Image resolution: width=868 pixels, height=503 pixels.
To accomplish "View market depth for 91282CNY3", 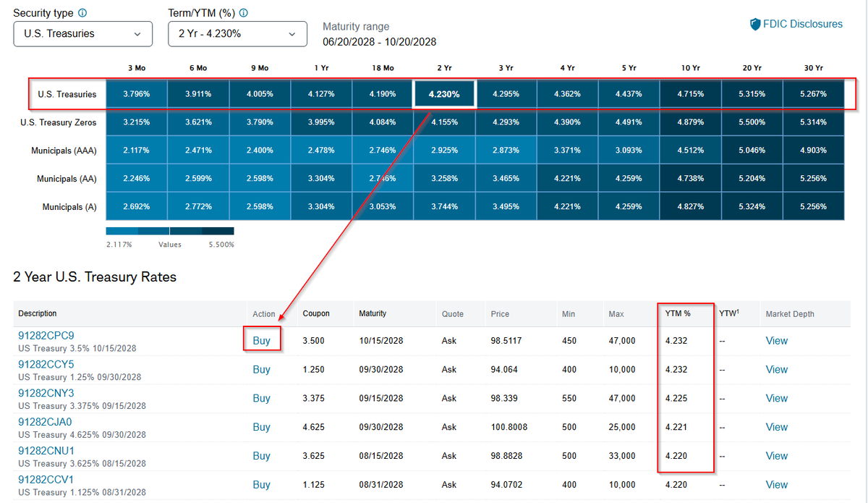I will 777,398.
